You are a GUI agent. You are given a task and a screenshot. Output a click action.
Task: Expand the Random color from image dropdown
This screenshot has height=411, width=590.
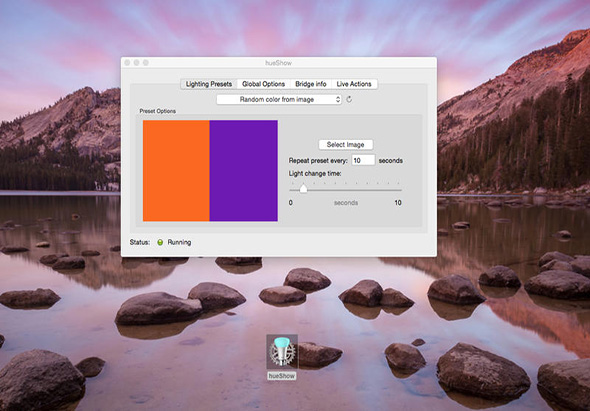pos(279,99)
